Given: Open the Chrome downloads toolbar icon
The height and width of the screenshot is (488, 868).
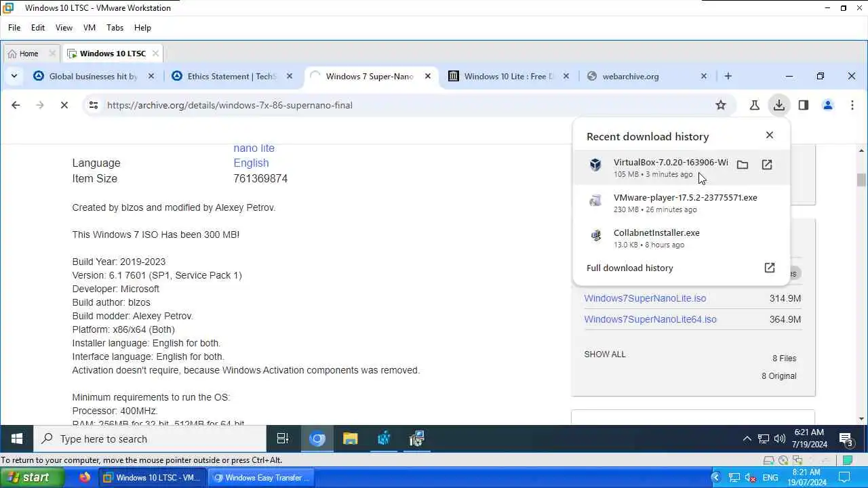Looking at the screenshot, I should (x=778, y=105).
